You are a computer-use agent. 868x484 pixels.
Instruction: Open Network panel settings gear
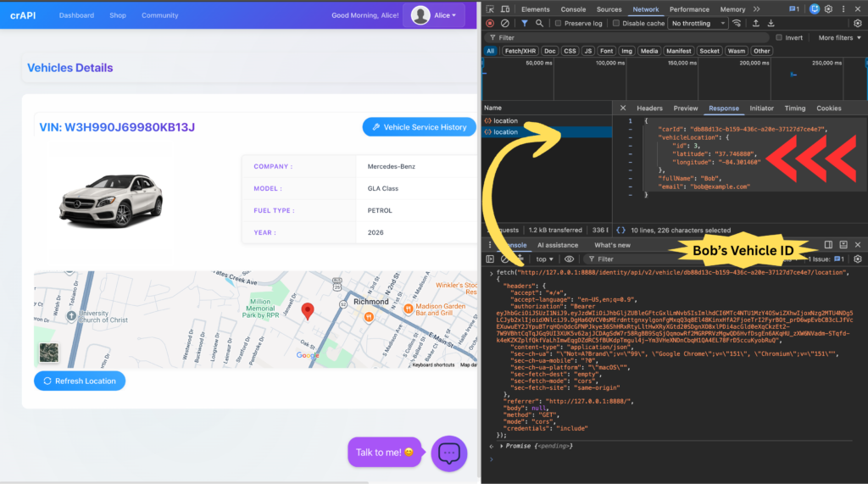(858, 23)
